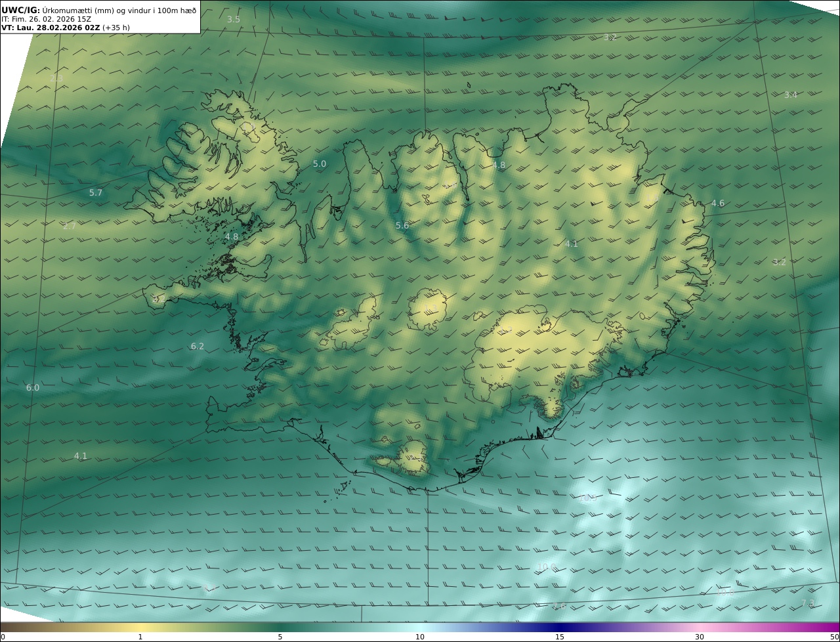Click the 7.3 value label on the map
Image resolution: width=840 pixels, height=642 pixels.
(x=808, y=603)
